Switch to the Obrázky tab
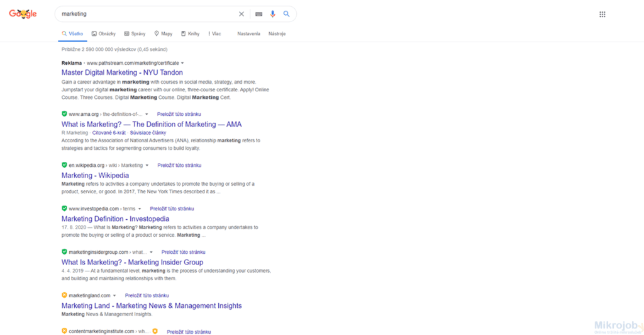The image size is (644, 335). (104, 34)
